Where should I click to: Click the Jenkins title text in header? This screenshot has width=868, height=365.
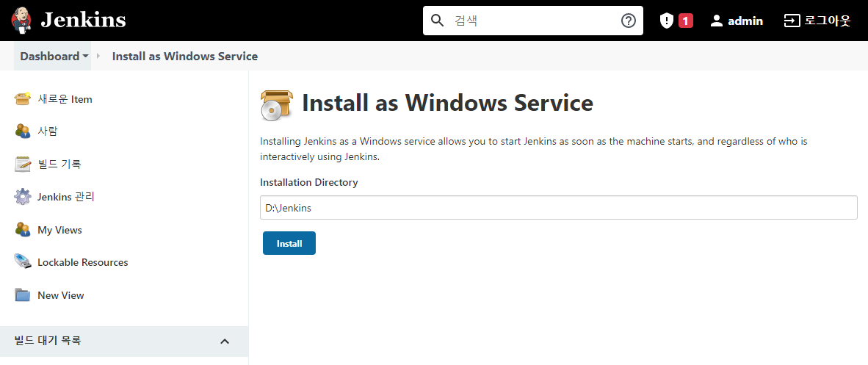point(84,21)
